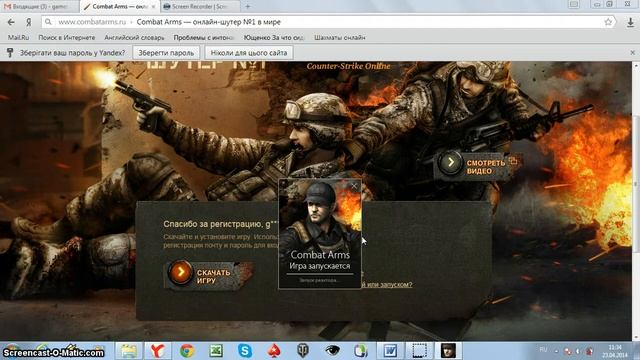Image resolution: width=640 pixels, height=360 pixels.
Task: Click the password key icon
Action: point(10,52)
